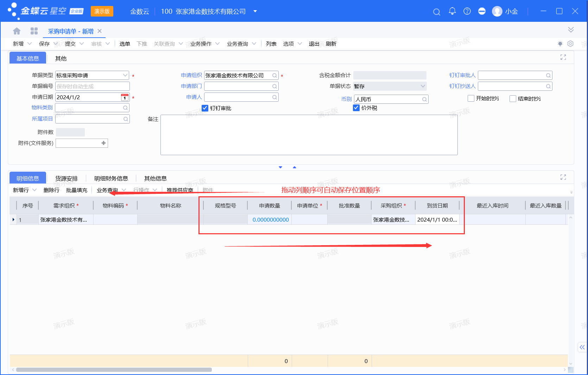Viewport: 588px width, 375px height.
Task: Switch to the 明细财务信息 tab
Action: (111, 178)
